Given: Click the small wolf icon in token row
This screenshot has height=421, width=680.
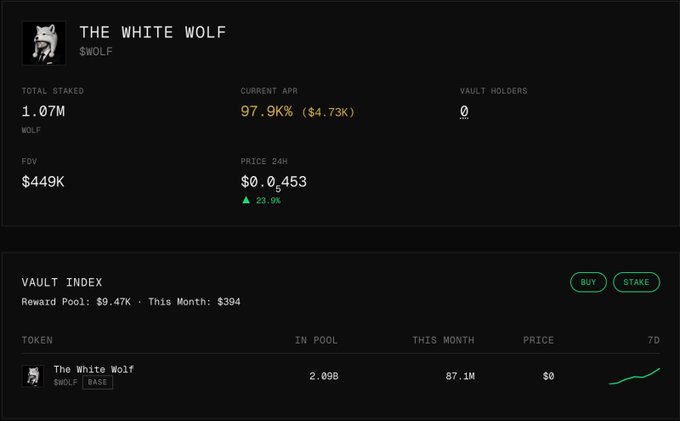Looking at the screenshot, I should [x=33, y=376].
